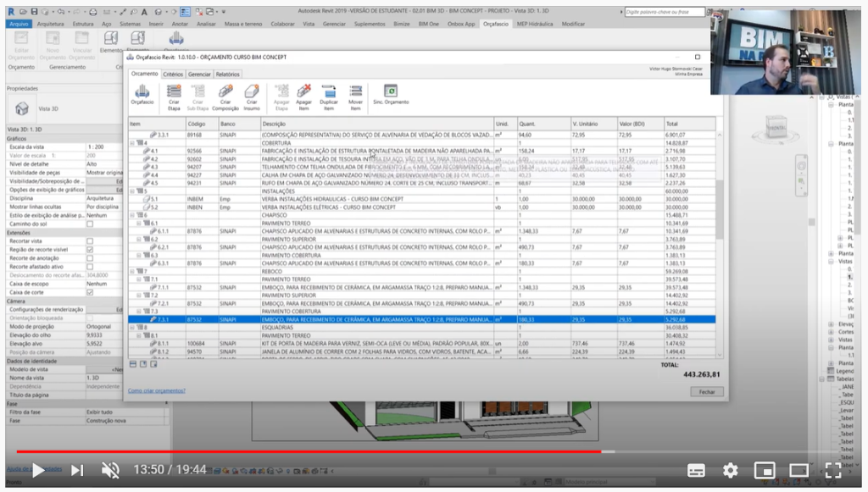Viewport: 868px width, 492px height.
Task: Click the first small icon below the budget table
Action: [x=133, y=364]
